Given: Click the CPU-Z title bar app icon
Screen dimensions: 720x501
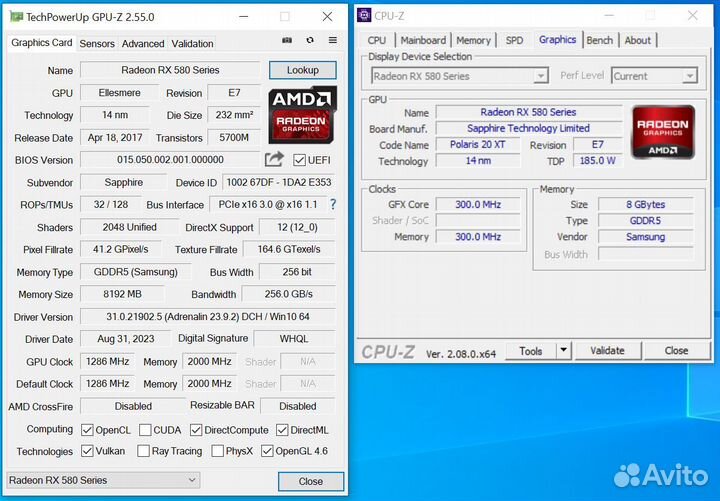Looking at the screenshot, I should (x=364, y=15).
